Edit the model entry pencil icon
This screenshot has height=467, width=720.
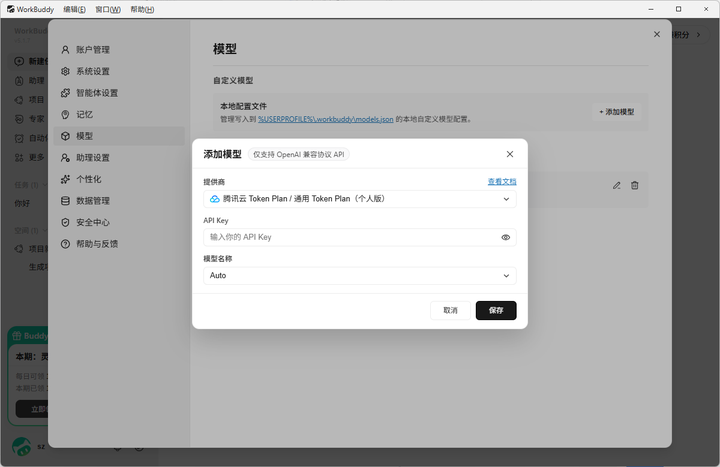617,186
